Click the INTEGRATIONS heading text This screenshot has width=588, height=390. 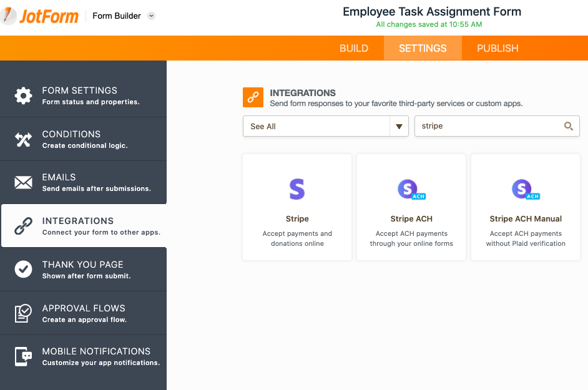point(303,92)
